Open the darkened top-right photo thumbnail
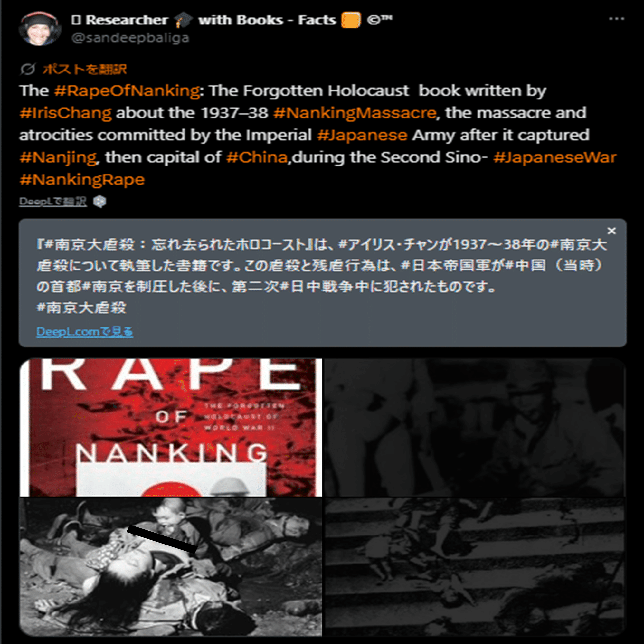 click(x=474, y=427)
